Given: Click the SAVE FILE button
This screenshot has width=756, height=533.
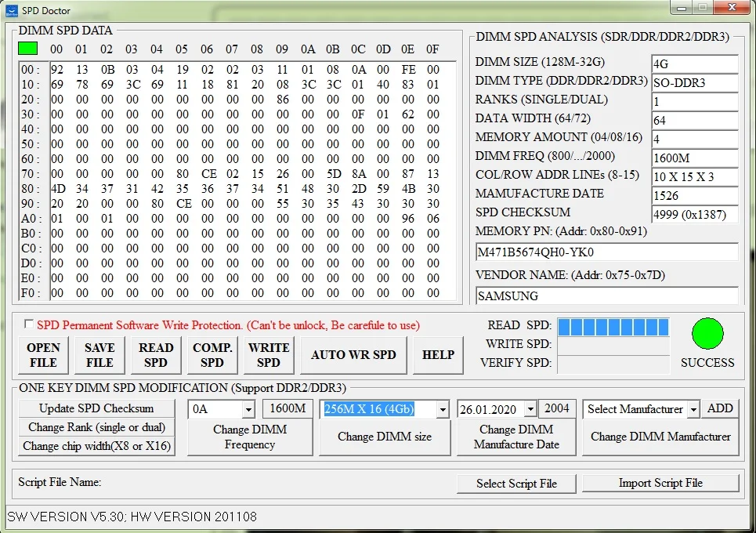Looking at the screenshot, I should [x=99, y=355].
